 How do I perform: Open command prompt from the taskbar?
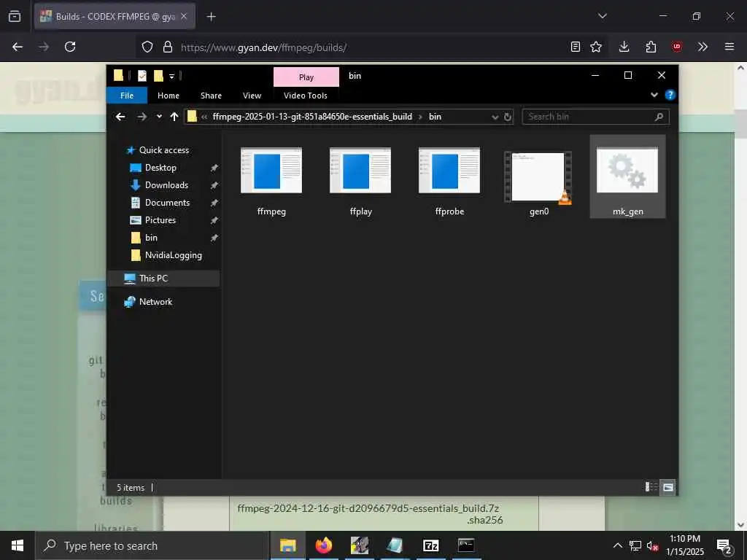coord(466,545)
